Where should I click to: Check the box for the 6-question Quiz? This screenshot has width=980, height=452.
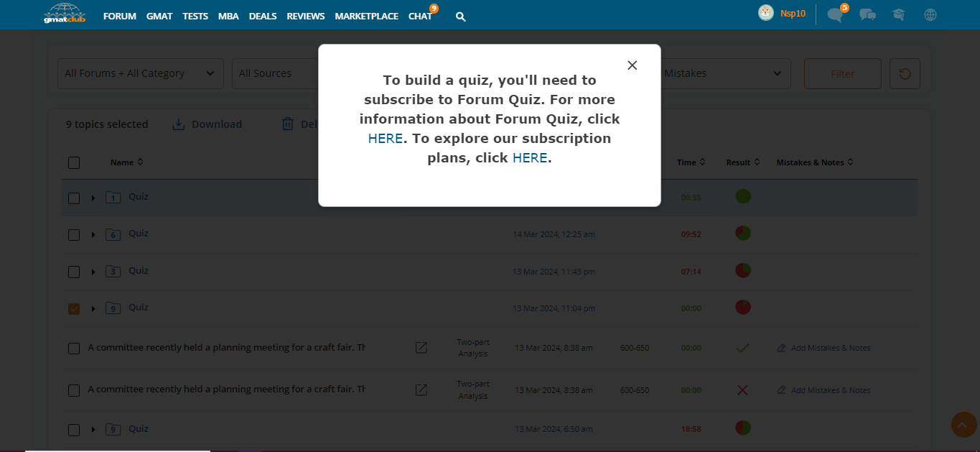[x=74, y=235]
